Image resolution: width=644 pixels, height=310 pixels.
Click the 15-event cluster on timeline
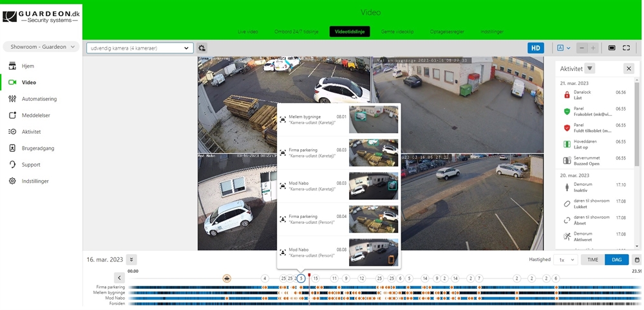point(316,278)
